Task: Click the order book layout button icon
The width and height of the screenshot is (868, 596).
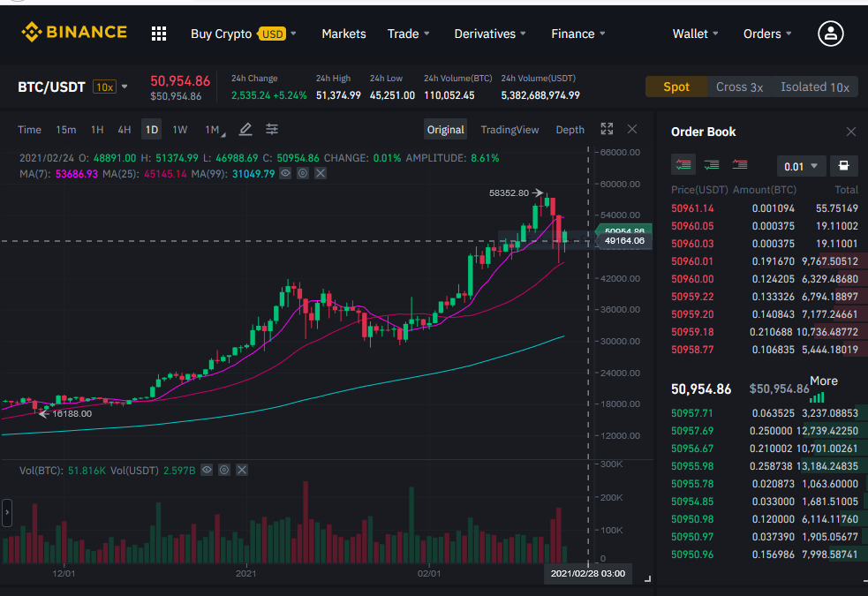Action: click(x=843, y=165)
